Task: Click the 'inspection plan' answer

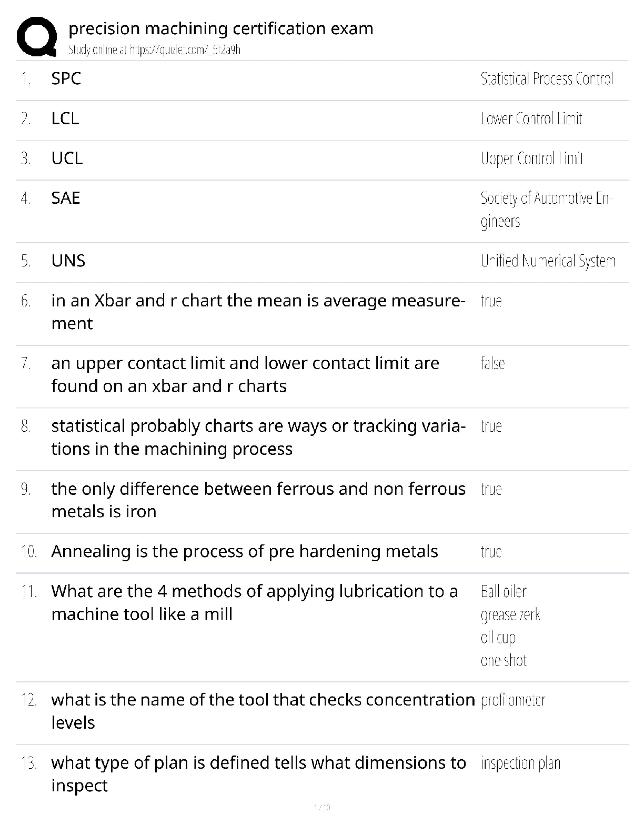Action: pyautogui.click(x=520, y=763)
